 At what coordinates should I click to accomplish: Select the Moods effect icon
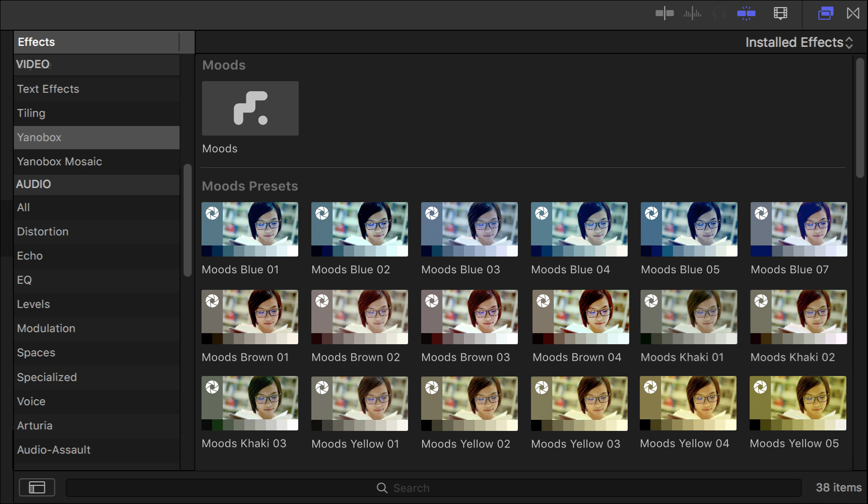[250, 108]
